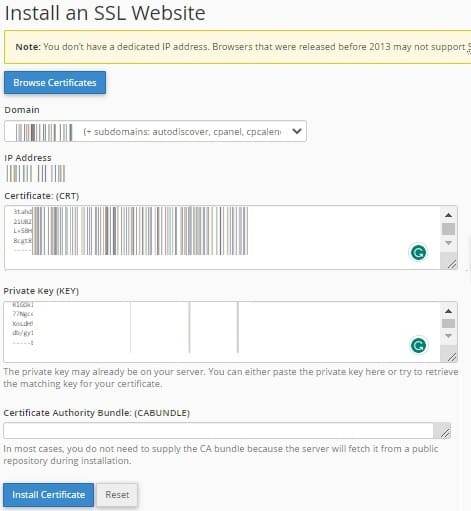Click Grammarly icon in Private Key field
471x511 pixels.
418,345
